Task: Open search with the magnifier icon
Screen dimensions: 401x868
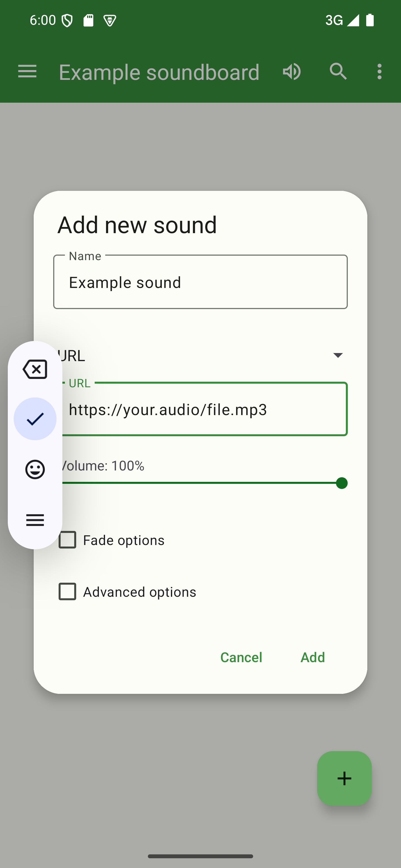Action: pyautogui.click(x=338, y=71)
